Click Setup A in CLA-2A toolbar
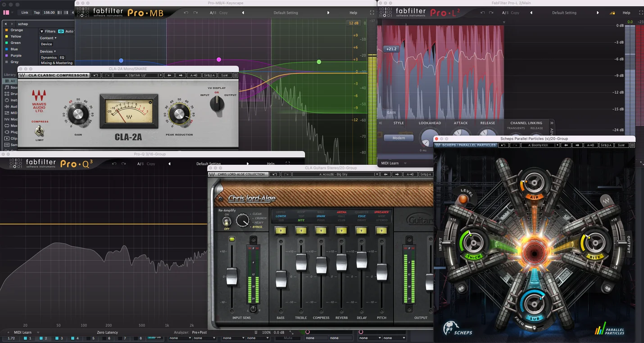 click(209, 75)
